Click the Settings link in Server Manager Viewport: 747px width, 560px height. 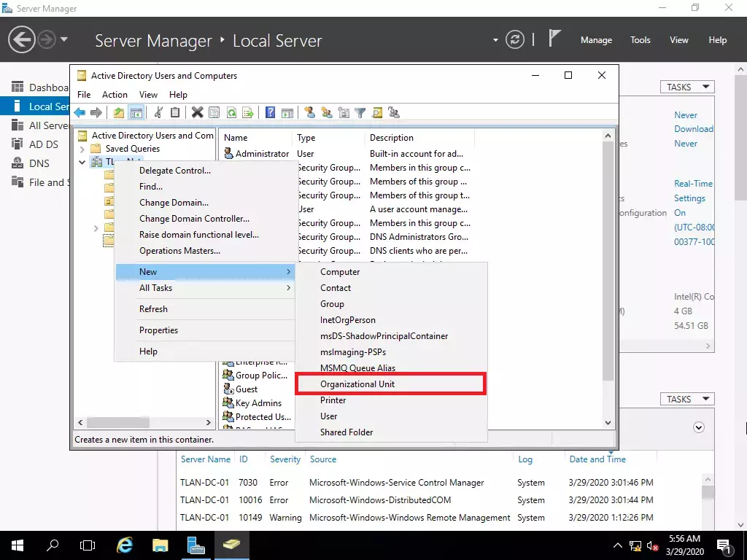click(x=689, y=198)
